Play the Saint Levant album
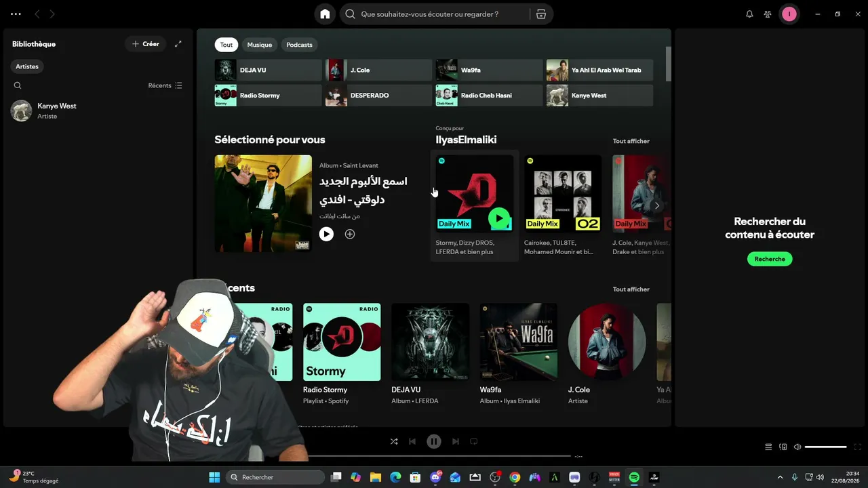The height and width of the screenshot is (488, 868). [326, 234]
